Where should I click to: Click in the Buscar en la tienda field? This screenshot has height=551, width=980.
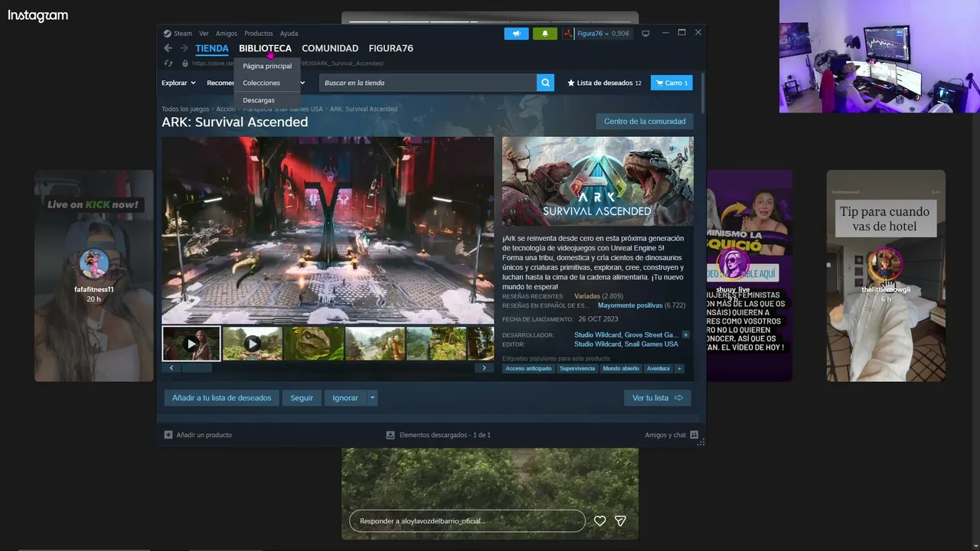428,83
